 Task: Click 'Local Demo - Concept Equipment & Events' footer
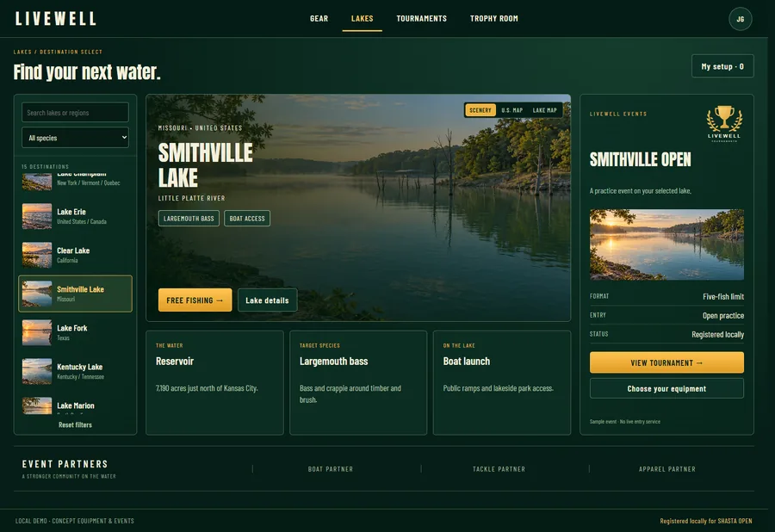[x=75, y=521]
